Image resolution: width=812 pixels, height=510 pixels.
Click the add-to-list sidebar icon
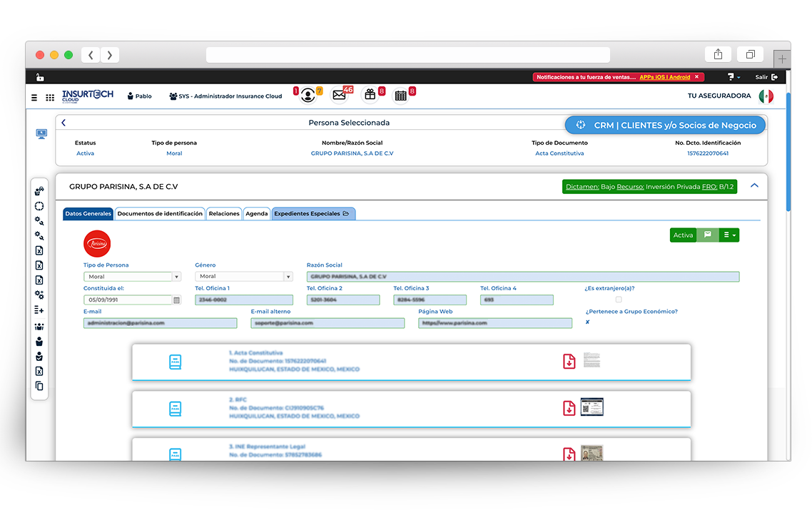coord(39,310)
